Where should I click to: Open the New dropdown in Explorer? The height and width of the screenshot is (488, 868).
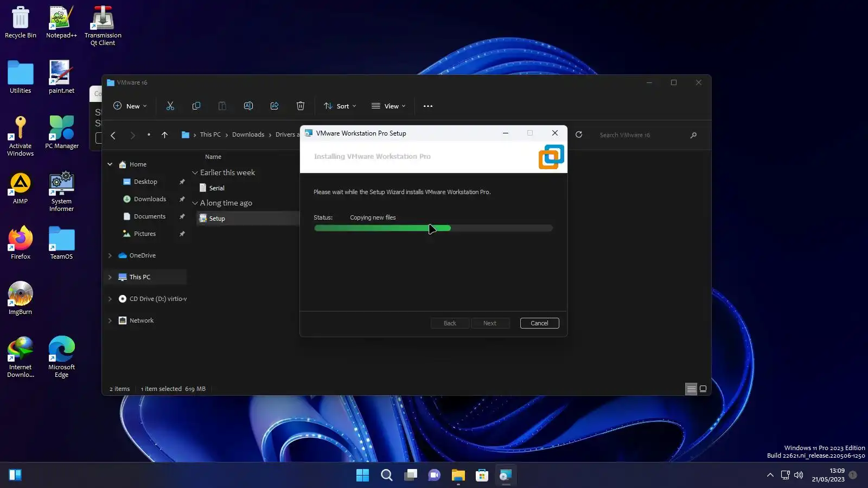click(130, 106)
